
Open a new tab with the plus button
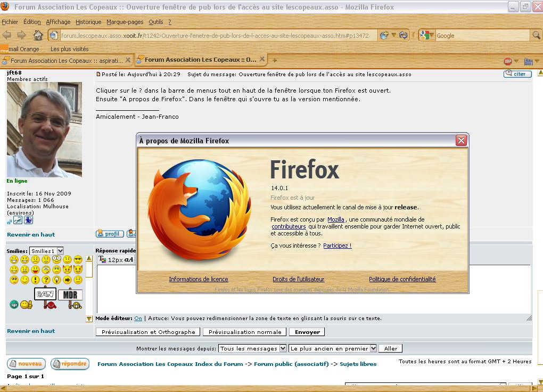click(275, 60)
